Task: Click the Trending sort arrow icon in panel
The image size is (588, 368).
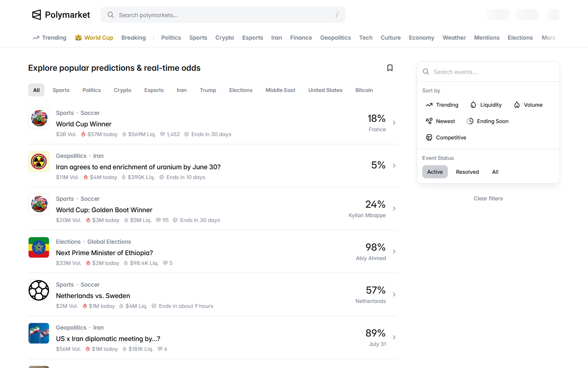Action: click(x=429, y=105)
